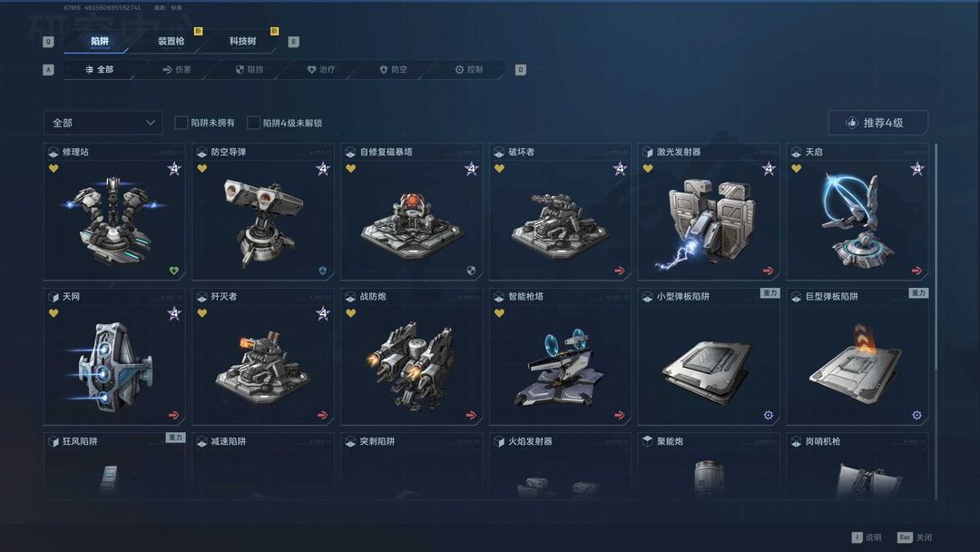This screenshot has height=552, width=980.
Task: Open the 全部 filter dropdown
Action: pyautogui.click(x=103, y=123)
